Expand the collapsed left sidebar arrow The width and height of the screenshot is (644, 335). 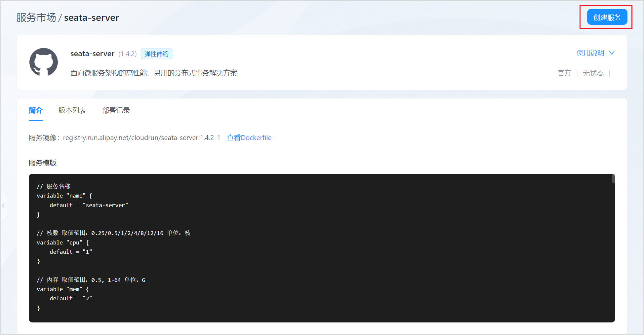point(3,205)
